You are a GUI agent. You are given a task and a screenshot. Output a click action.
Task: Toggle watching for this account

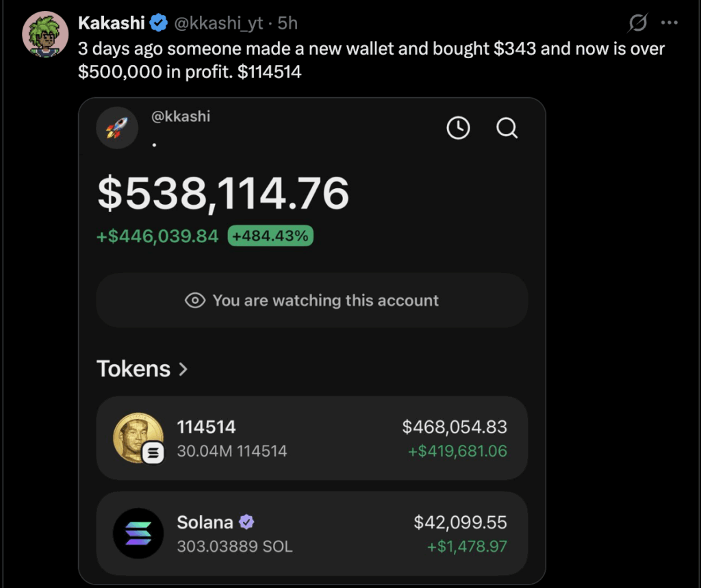click(312, 300)
